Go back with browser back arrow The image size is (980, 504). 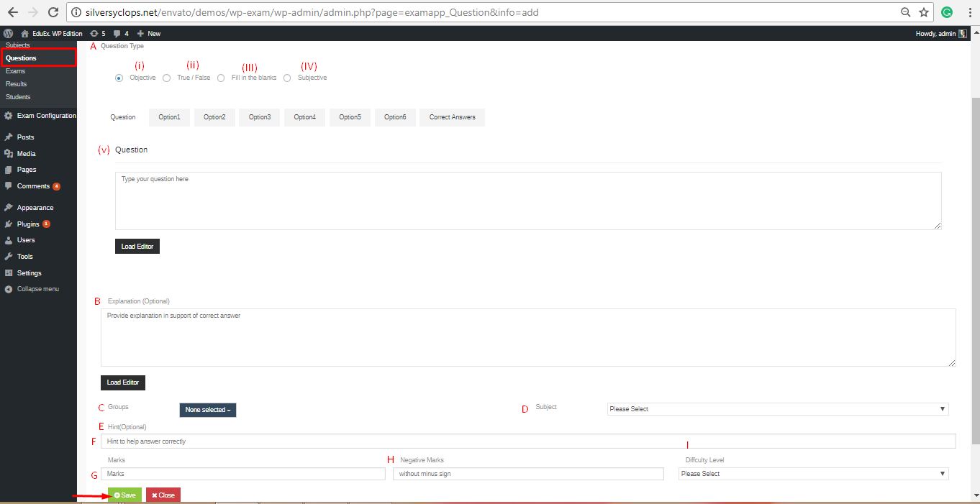[x=12, y=12]
